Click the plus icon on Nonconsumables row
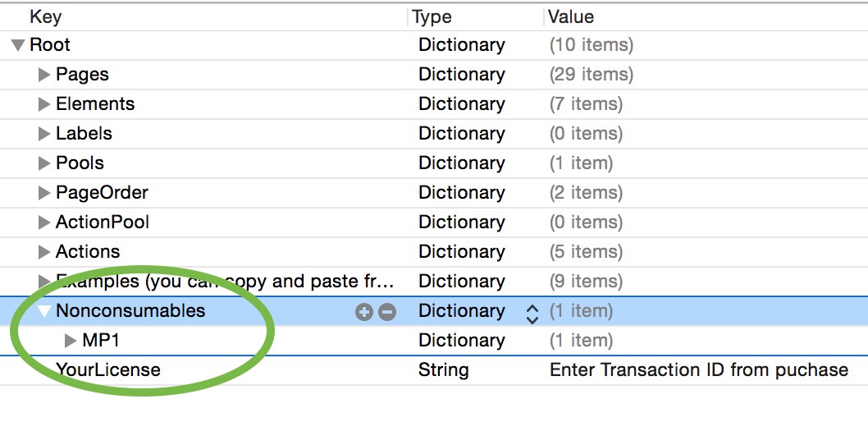868x445 pixels. tap(363, 312)
